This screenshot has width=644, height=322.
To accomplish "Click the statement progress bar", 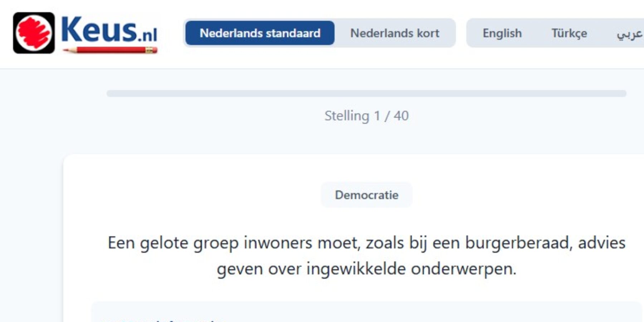I will 366,94.
